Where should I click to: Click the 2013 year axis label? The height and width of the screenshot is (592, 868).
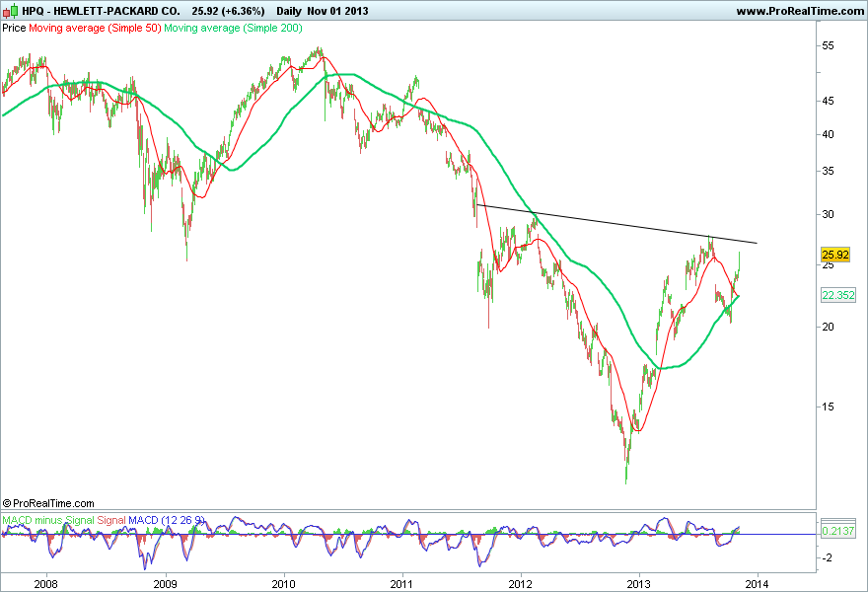639,584
